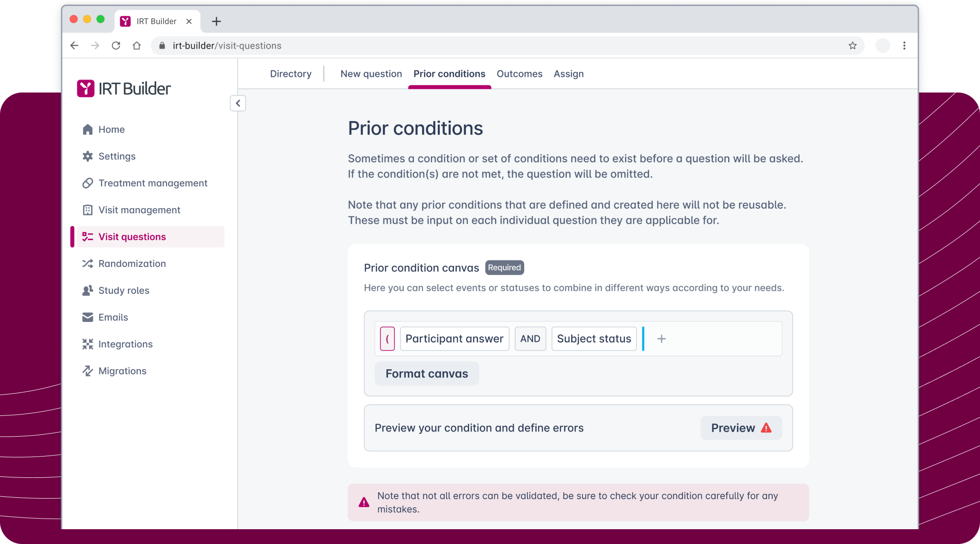Open the browser three-dot menu
Viewport: 980px width, 544px height.
point(904,45)
